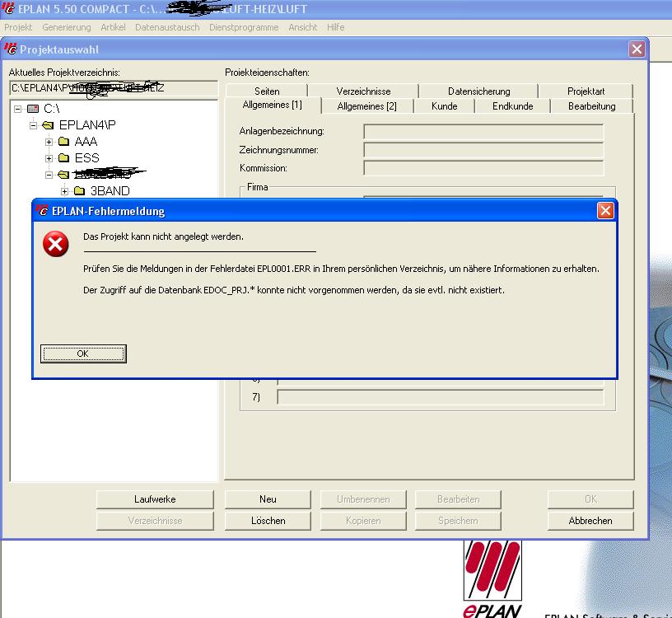This screenshot has width=672, height=618.
Task: Click the EPLAN logo on the splash background
Action: 492,578
